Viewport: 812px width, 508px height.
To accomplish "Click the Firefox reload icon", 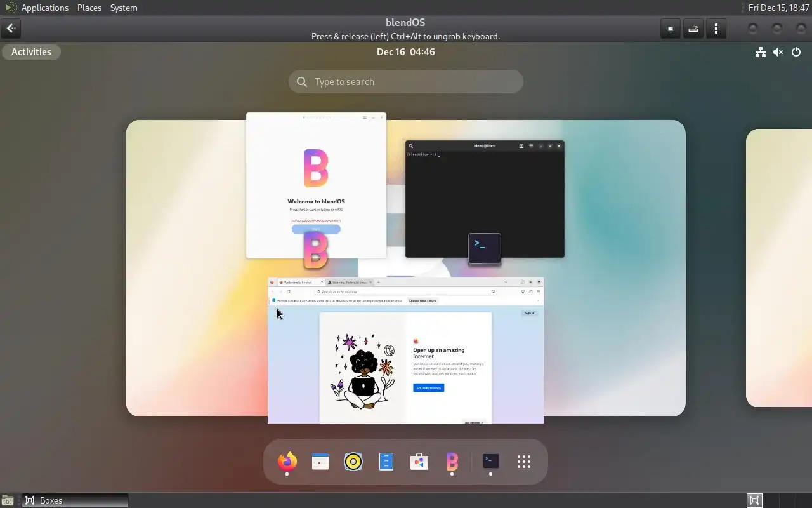I will (x=289, y=291).
